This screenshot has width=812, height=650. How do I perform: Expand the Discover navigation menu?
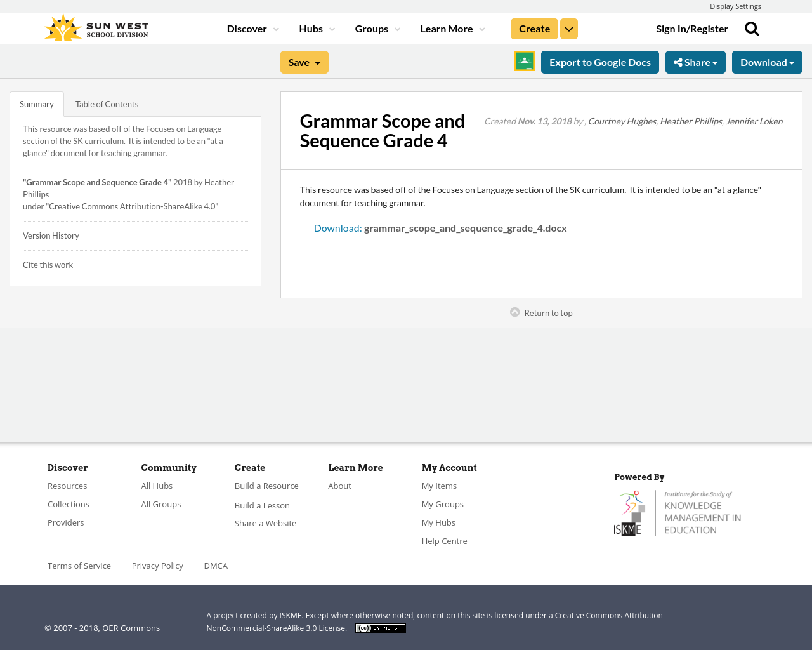(252, 28)
